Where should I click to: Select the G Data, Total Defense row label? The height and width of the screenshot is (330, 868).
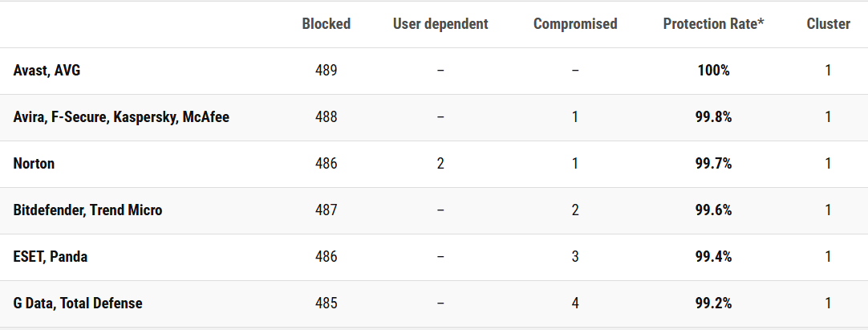point(78,304)
